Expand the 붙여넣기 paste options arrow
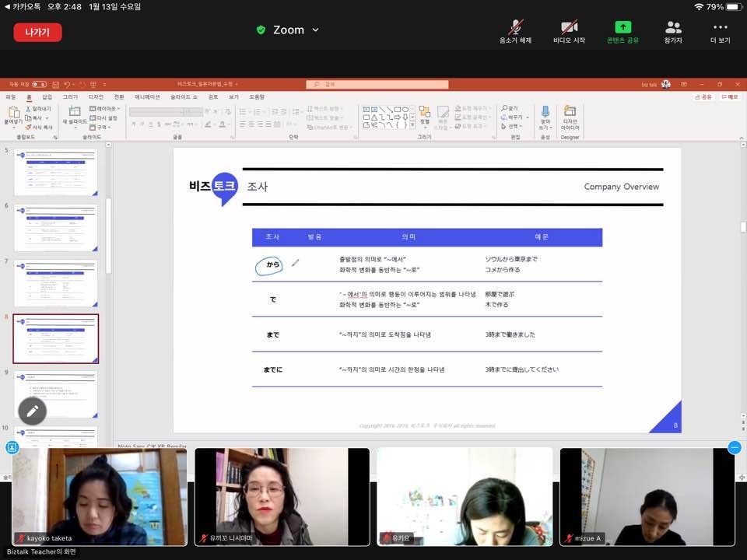The width and height of the screenshot is (747, 560). [x=13, y=128]
